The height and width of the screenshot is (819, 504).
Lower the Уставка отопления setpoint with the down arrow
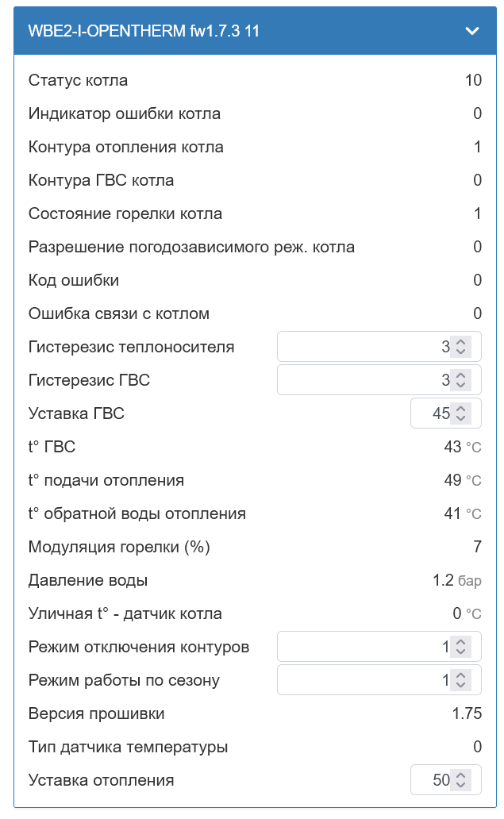[461, 785]
